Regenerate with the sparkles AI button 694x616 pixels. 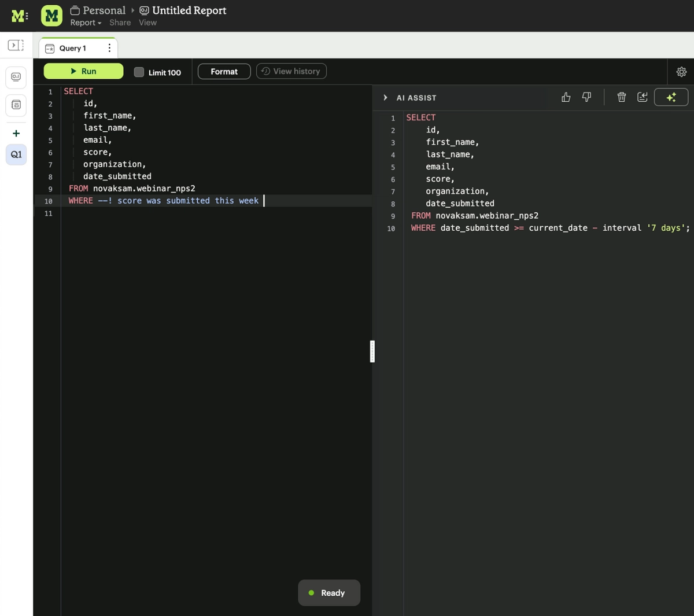click(x=671, y=97)
